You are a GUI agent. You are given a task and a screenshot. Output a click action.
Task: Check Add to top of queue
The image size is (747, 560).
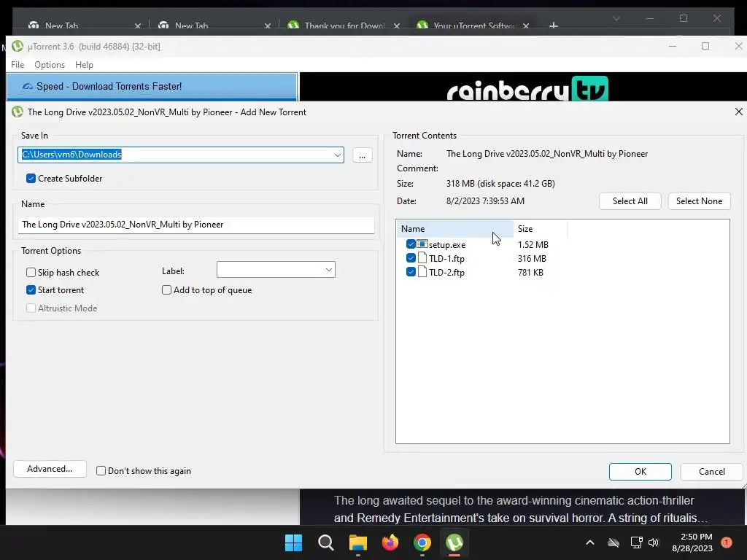(167, 290)
